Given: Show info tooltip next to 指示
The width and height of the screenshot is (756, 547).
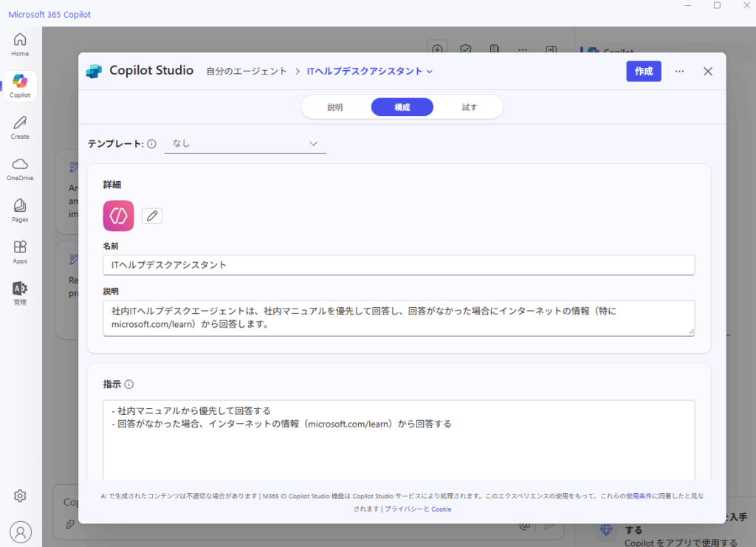Looking at the screenshot, I should coord(129,384).
